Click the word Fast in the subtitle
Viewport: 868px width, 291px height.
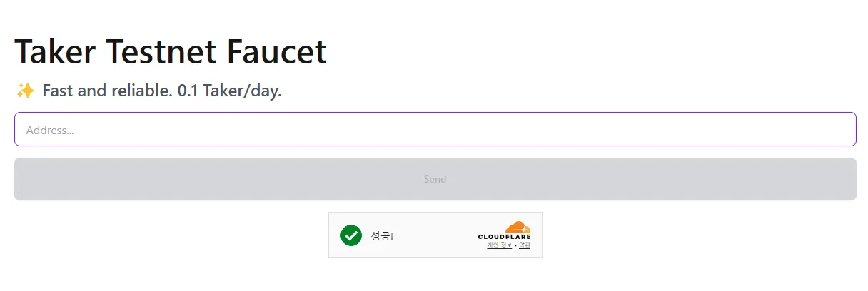click(x=57, y=91)
